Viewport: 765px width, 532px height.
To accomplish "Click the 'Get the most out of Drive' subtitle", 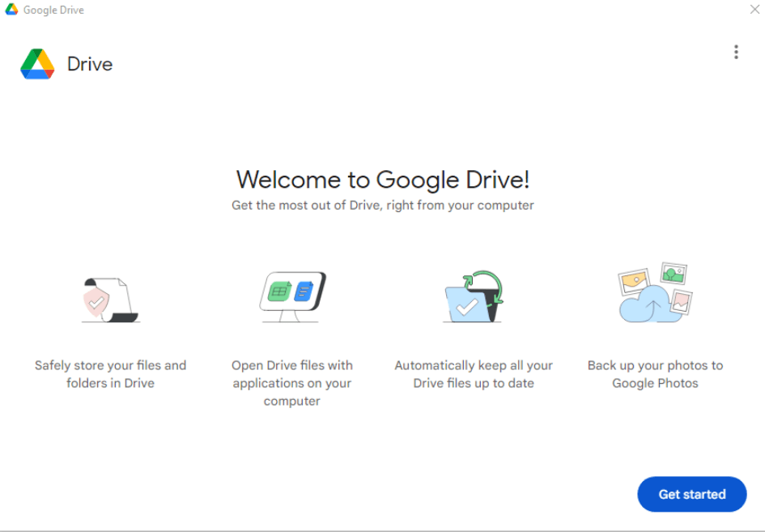I will 383,205.
